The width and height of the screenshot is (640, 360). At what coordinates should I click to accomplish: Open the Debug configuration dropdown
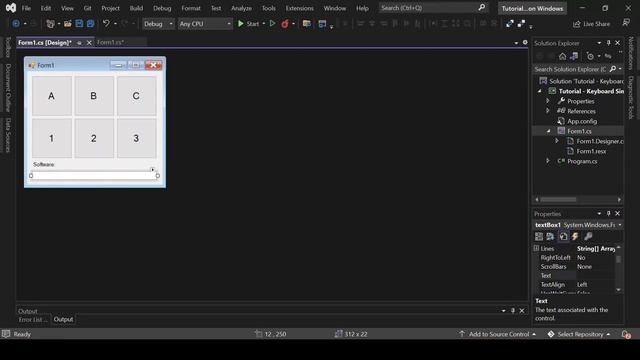[x=158, y=24]
